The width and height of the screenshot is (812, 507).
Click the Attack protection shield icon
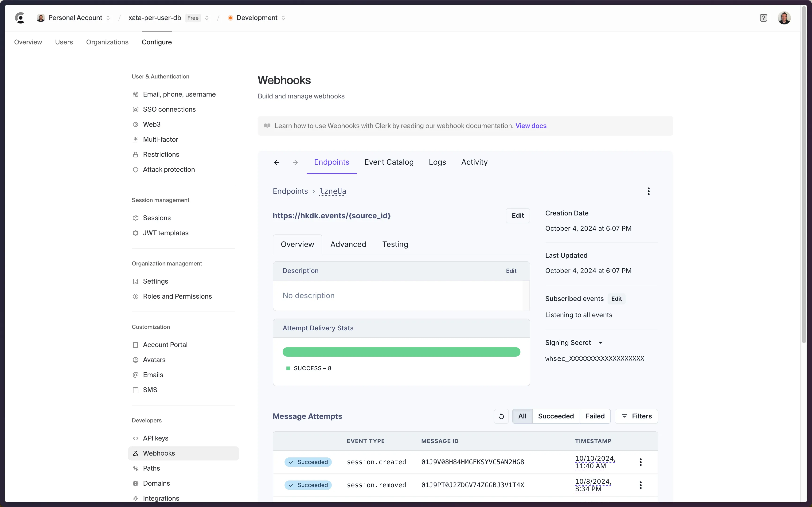tap(135, 170)
